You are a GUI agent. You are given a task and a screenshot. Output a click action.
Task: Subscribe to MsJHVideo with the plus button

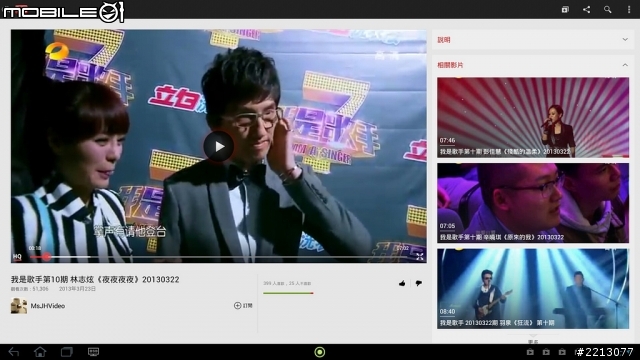pyautogui.click(x=243, y=305)
